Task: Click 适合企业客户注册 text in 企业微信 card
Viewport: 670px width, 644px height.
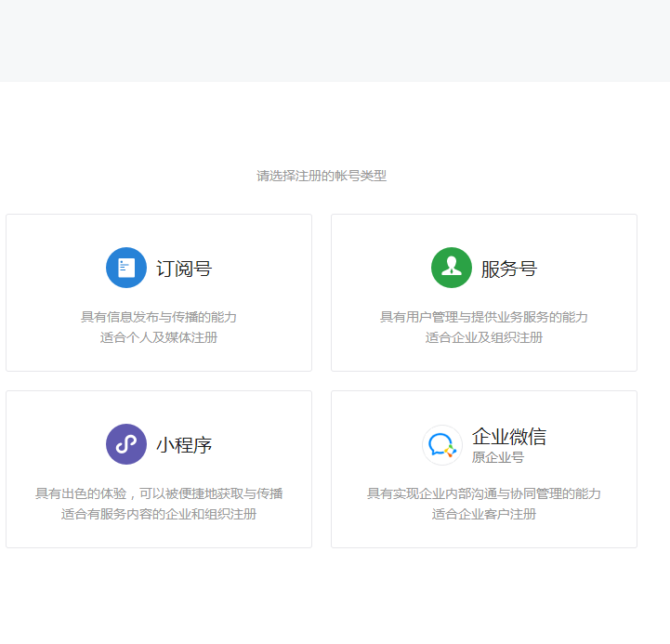Action: [x=484, y=514]
